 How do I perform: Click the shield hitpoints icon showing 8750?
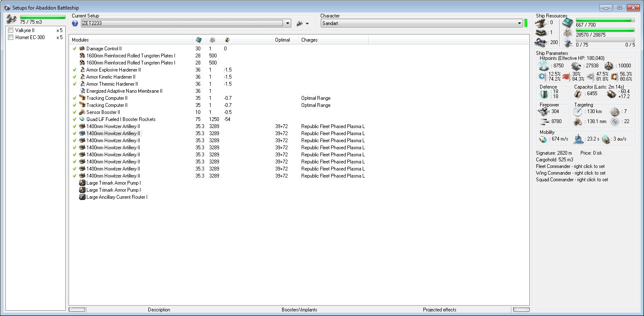click(x=544, y=66)
